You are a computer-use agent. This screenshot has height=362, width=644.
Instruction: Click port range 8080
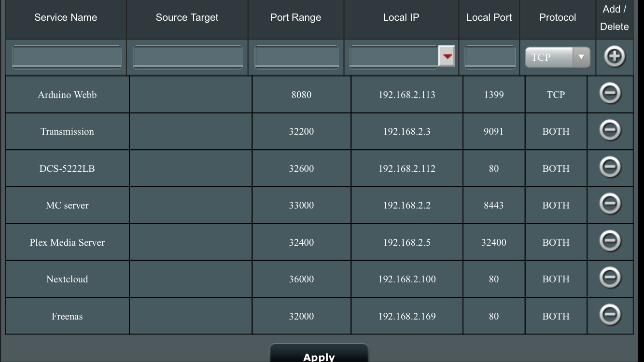pyautogui.click(x=301, y=95)
